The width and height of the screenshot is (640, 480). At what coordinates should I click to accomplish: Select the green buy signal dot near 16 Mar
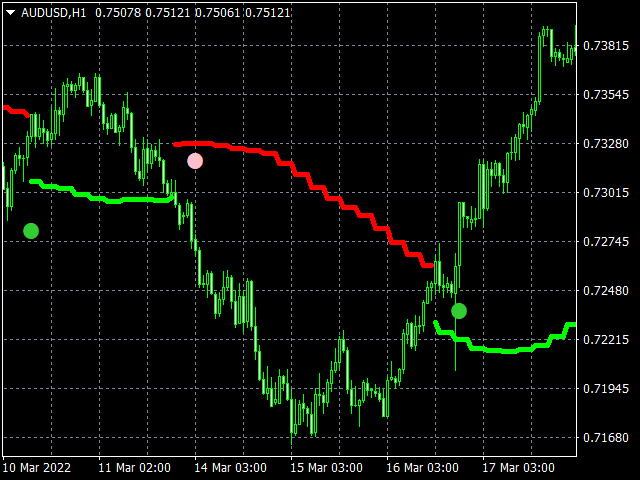pos(459,311)
